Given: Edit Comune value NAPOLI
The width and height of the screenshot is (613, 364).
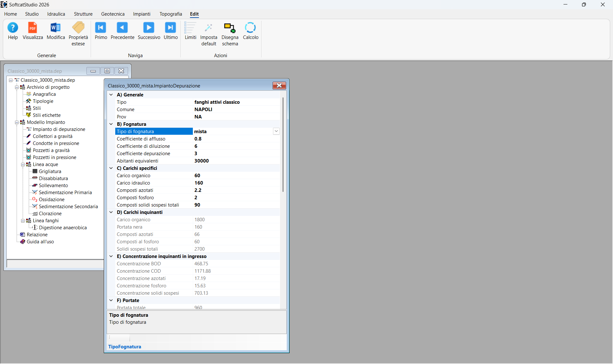Looking at the screenshot, I should pos(236,110).
